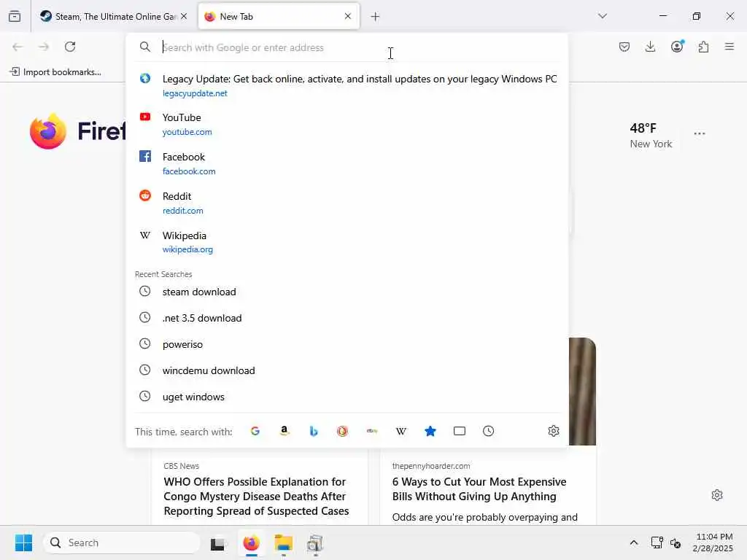The image size is (747, 560).
Task: Close the Steam tab
Action: coord(184,16)
